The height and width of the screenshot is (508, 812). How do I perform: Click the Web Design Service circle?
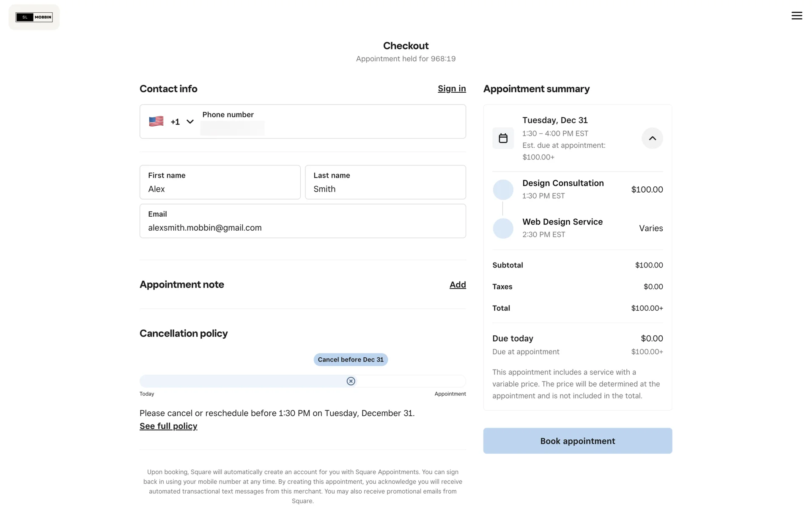coord(503,228)
